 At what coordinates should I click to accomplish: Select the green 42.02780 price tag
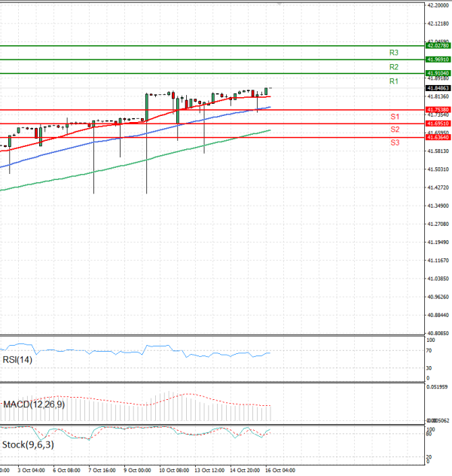click(x=438, y=46)
